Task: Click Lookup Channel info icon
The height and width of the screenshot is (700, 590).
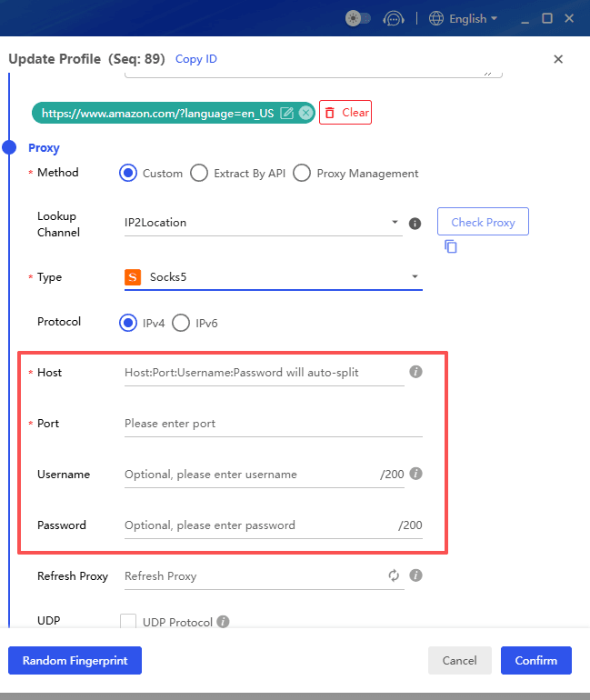Action: point(415,224)
